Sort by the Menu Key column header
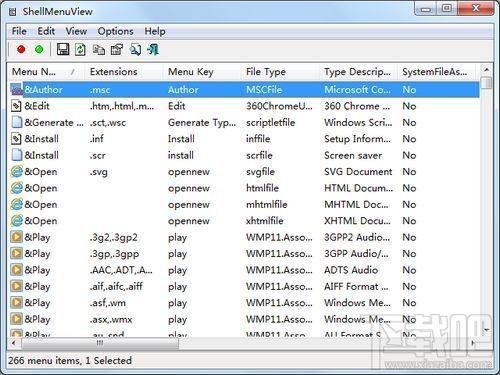500x375 pixels. (x=202, y=72)
